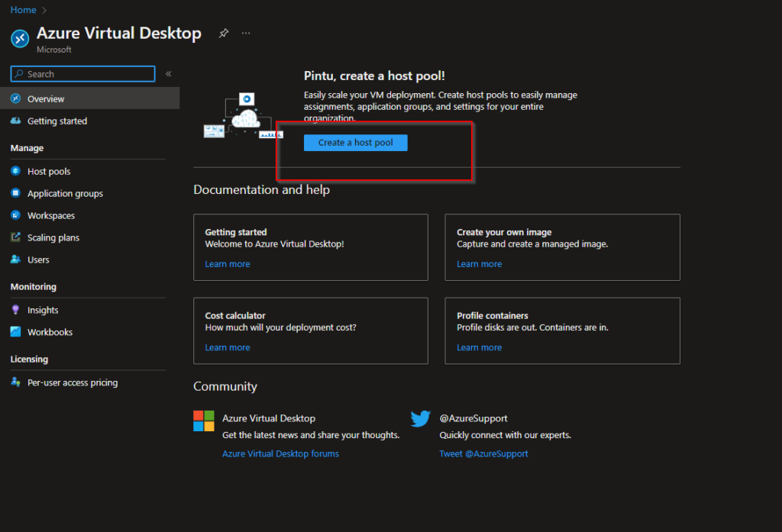782x532 pixels.
Task: Go to Home breadcrumb link
Action: click(23, 10)
